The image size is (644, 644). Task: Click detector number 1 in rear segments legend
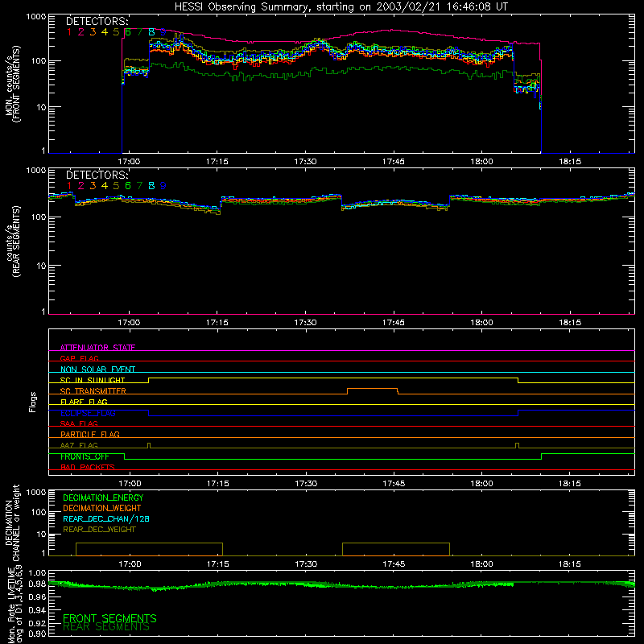tap(69, 186)
